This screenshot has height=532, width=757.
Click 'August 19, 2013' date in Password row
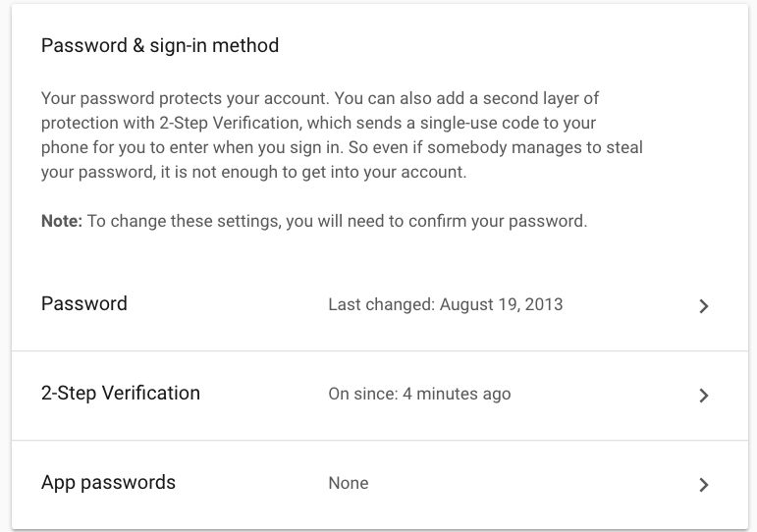point(501,304)
